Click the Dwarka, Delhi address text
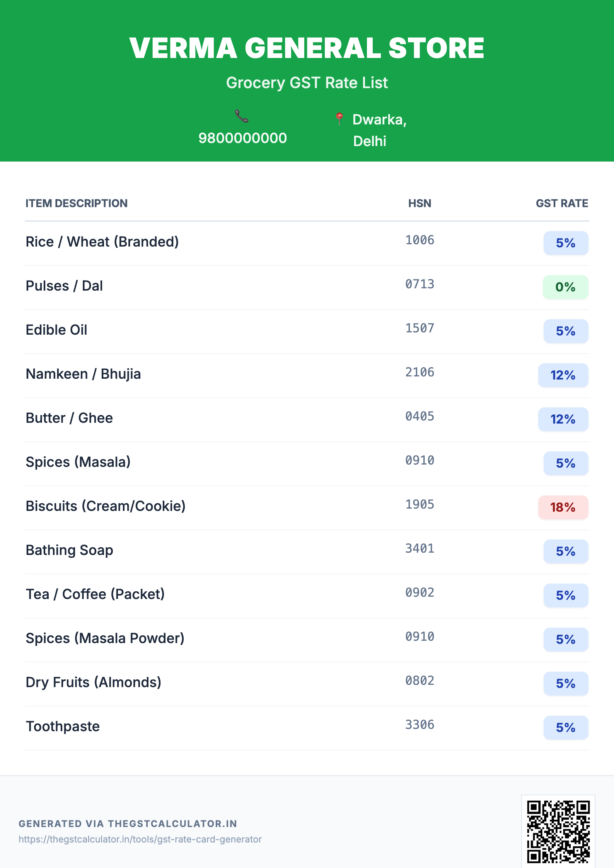Viewport: 614px width, 868px height. [379, 130]
